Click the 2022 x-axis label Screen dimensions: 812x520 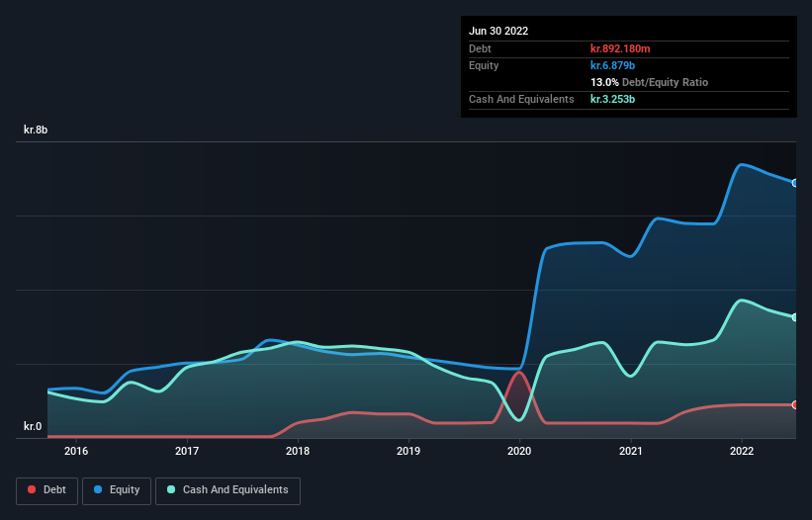pyautogui.click(x=742, y=451)
